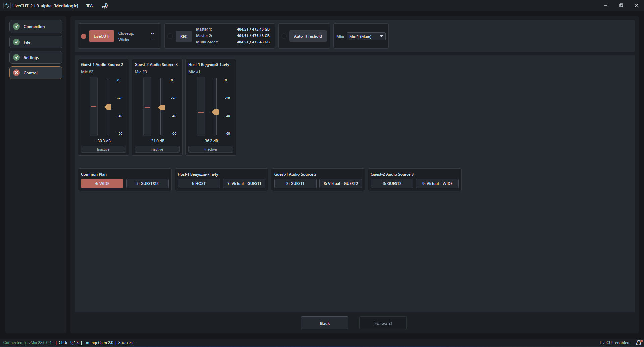Click the Guest-2 Mic #3 threshold slider handle
The height and width of the screenshot is (347, 644).
click(x=162, y=108)
